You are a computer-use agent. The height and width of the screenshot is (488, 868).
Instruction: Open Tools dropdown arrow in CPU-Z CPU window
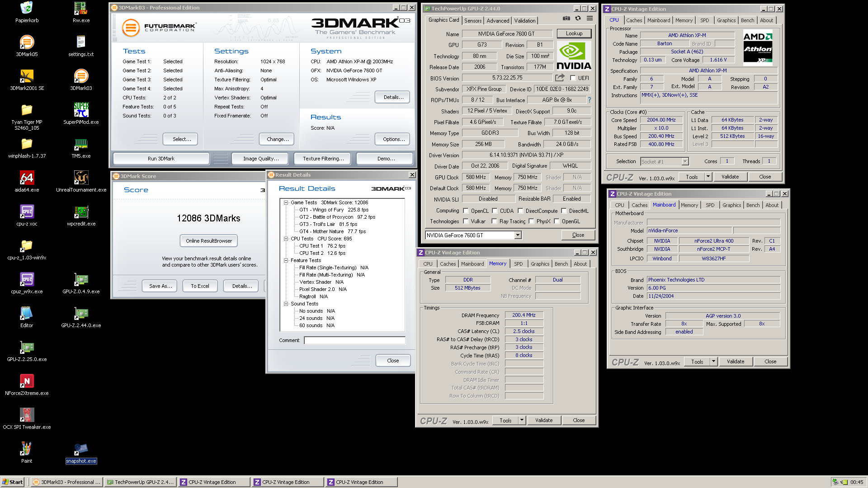708,177
